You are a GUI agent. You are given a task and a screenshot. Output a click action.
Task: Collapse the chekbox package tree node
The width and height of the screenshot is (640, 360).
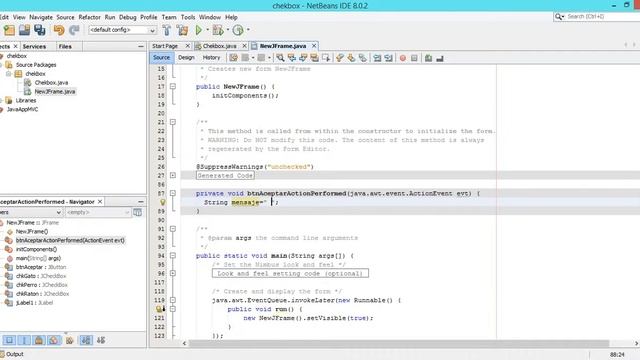coord(9,74)
